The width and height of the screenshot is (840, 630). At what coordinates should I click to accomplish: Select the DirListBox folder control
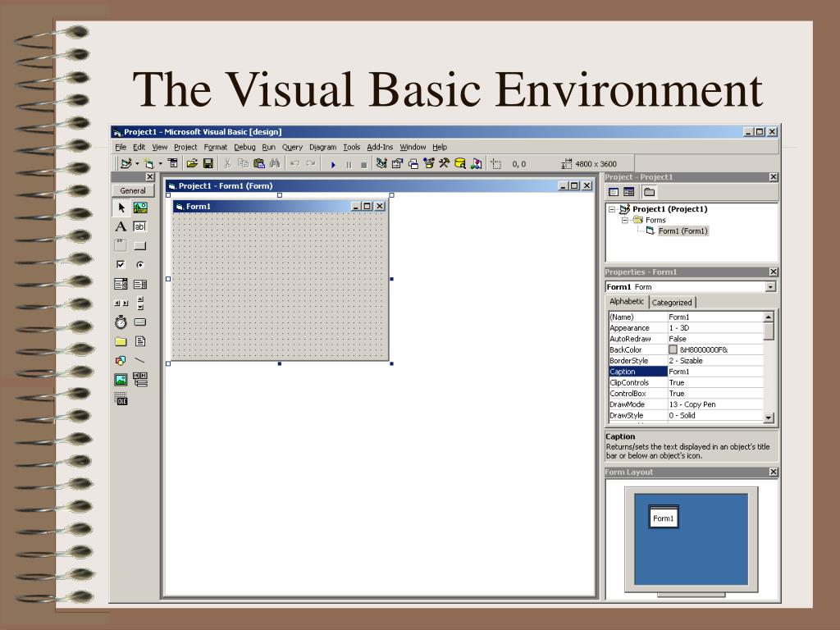point(121,341)
